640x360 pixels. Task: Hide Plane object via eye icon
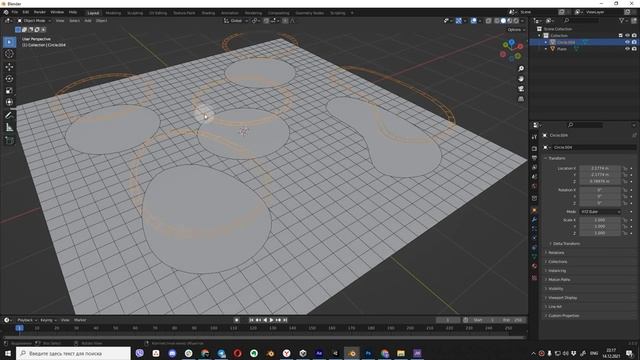coord(627,49)
